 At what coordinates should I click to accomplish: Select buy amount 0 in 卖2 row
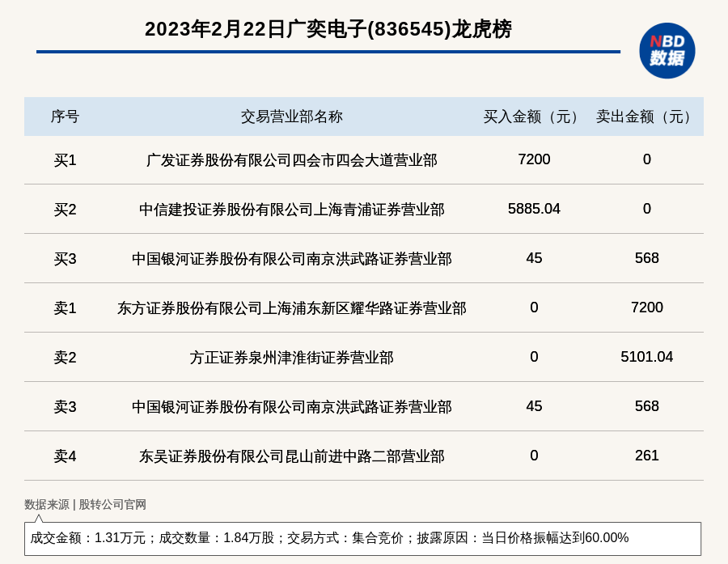(534, 356)
